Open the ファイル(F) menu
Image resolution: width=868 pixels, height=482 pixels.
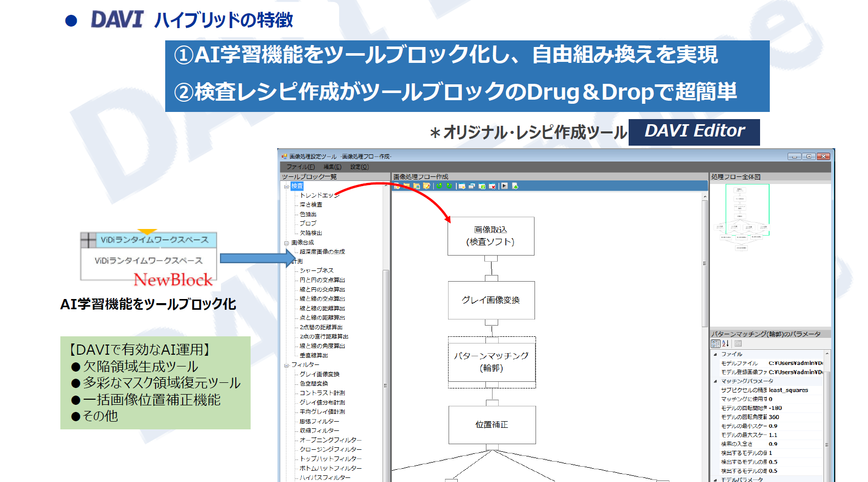tap(300, 167)
